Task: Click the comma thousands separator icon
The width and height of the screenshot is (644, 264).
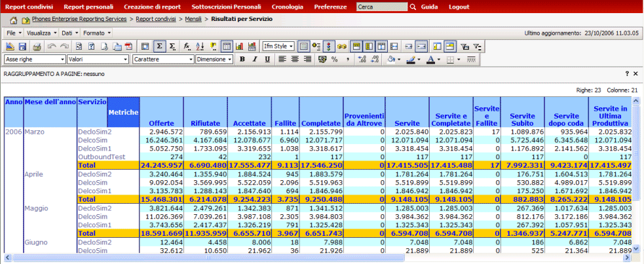Action: click(x=348, y=59)
